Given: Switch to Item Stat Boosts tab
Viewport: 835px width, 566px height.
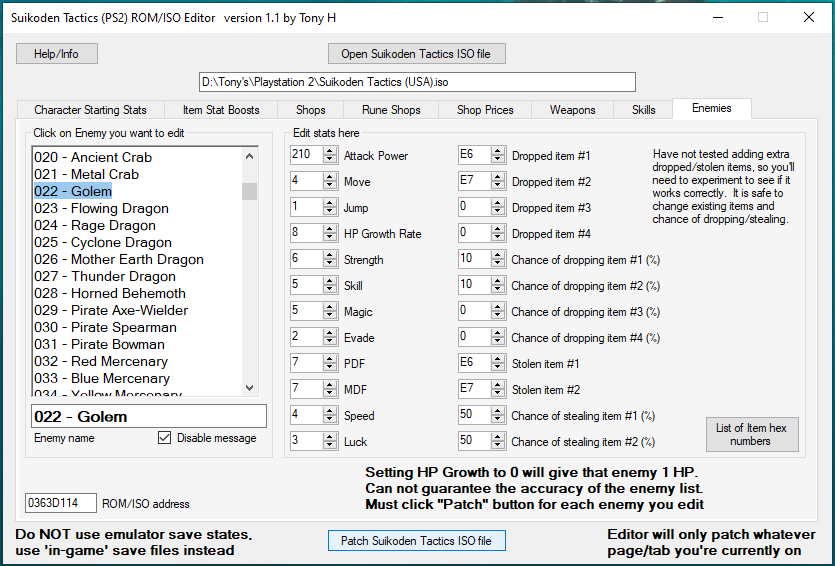Looking at the screenshot, I should (221, 110).
